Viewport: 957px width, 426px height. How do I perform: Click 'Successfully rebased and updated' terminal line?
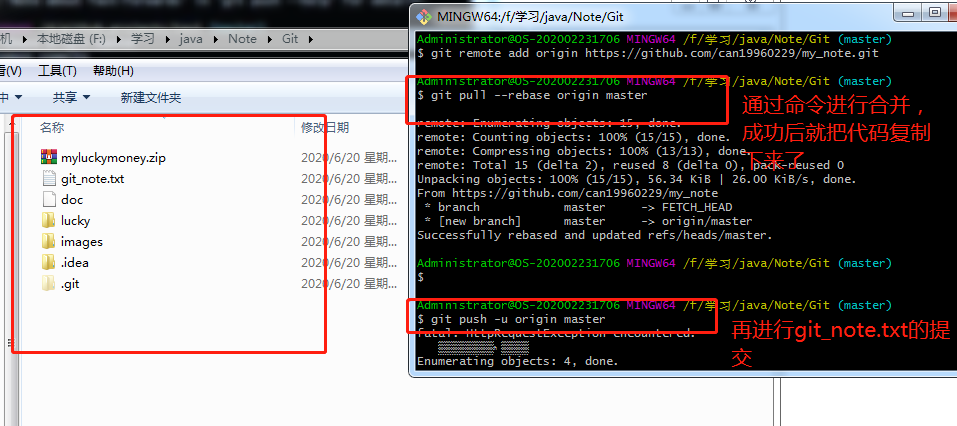(595, 235)
